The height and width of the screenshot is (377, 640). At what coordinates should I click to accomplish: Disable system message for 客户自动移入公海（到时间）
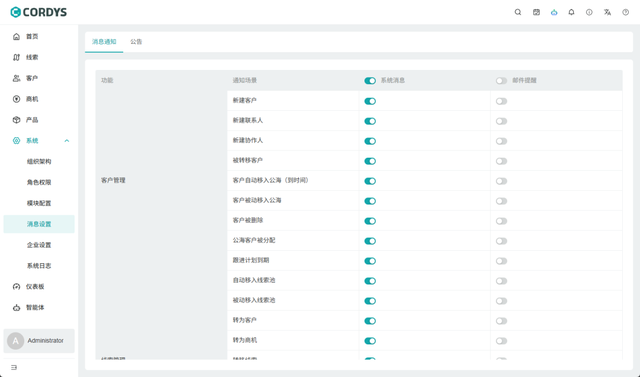click(370, 181)
